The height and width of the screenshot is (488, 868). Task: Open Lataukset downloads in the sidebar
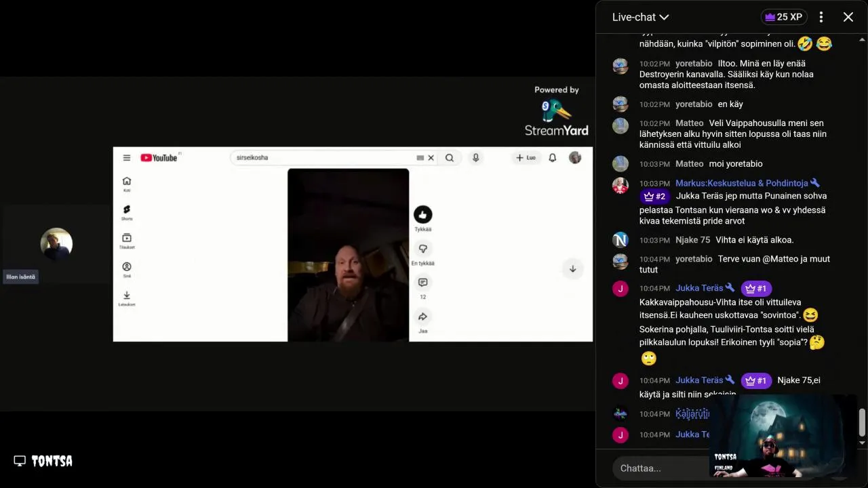[127, 298]
